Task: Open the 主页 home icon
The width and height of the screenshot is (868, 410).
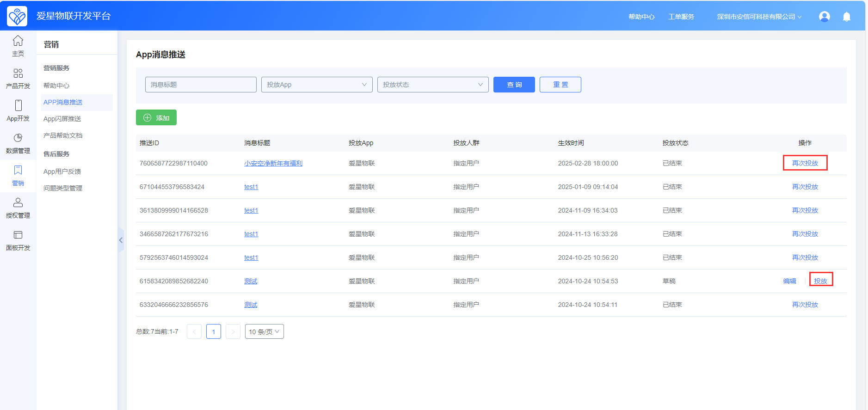Action: click(x=18, y=41)
